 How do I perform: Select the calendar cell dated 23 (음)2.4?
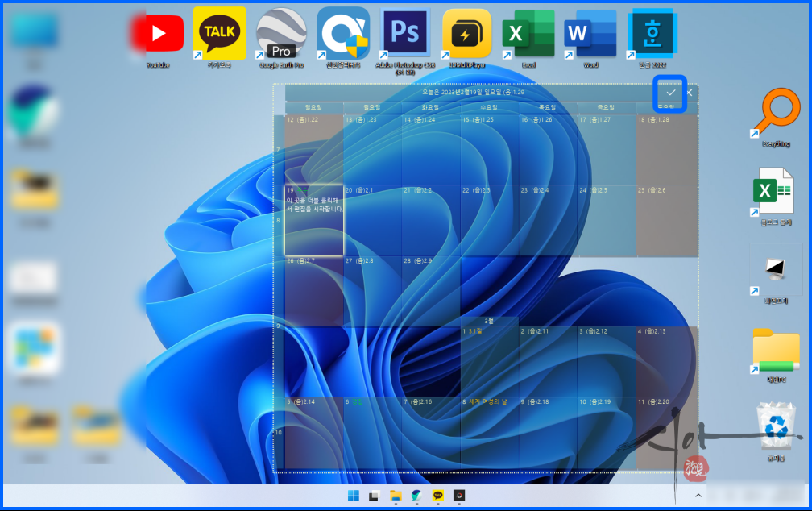(548, 220)
